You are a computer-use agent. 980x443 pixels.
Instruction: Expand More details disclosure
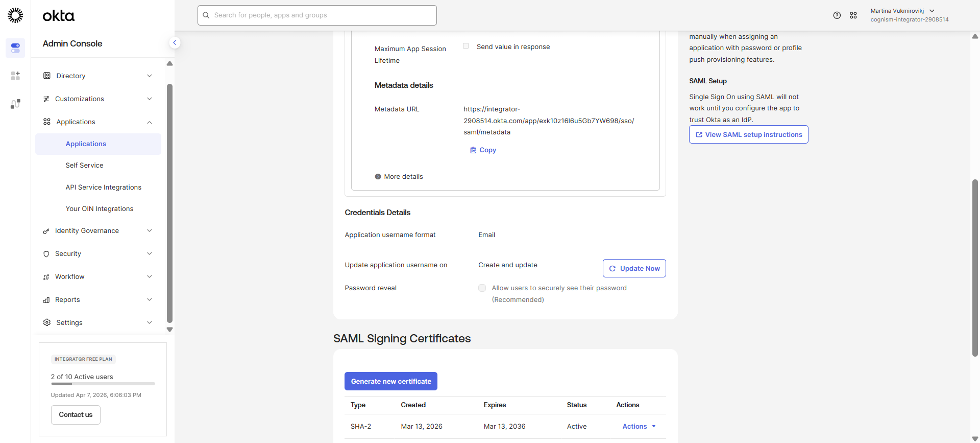[399, 177]
